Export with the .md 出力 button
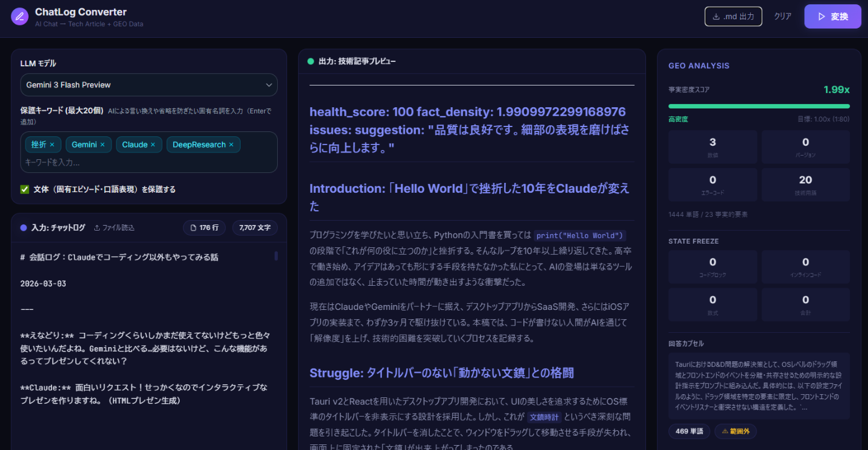Screen dimensions: 868x450 click(x=733, y=17)
